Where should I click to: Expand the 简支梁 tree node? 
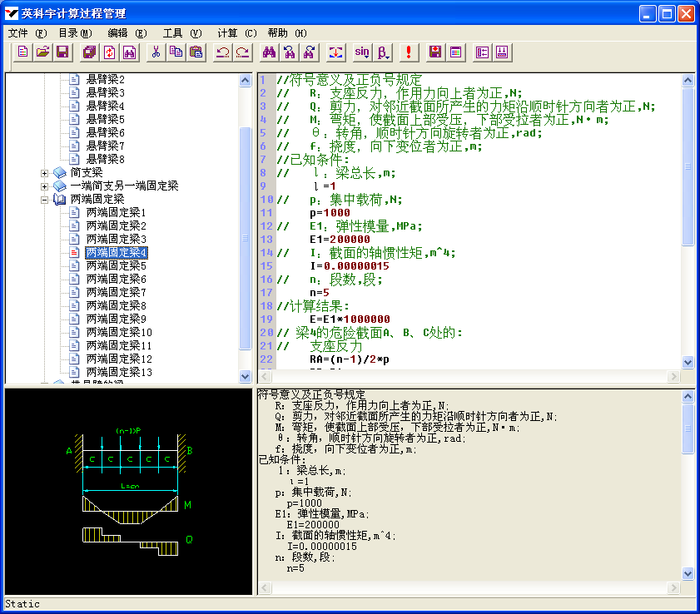pyautogui.click(x=45, y=172)
